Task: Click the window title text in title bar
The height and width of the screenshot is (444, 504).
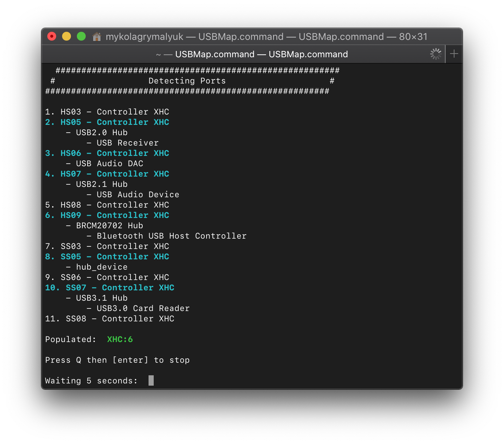Action: 266,37
